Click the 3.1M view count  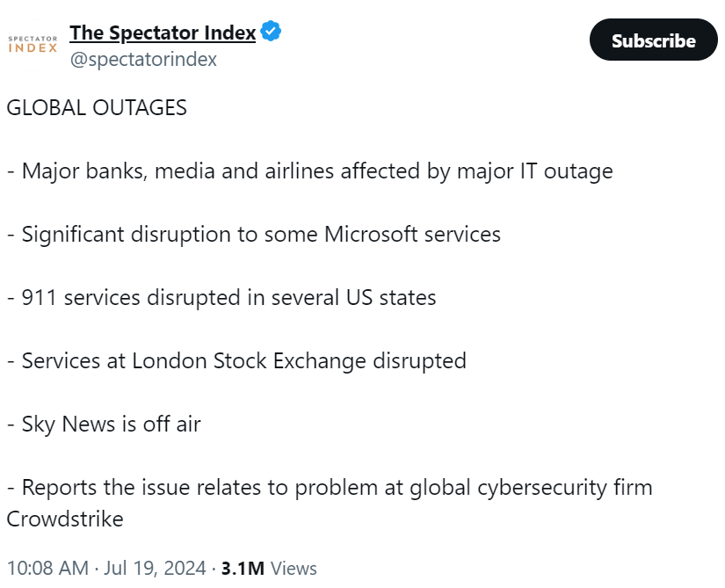243,568
